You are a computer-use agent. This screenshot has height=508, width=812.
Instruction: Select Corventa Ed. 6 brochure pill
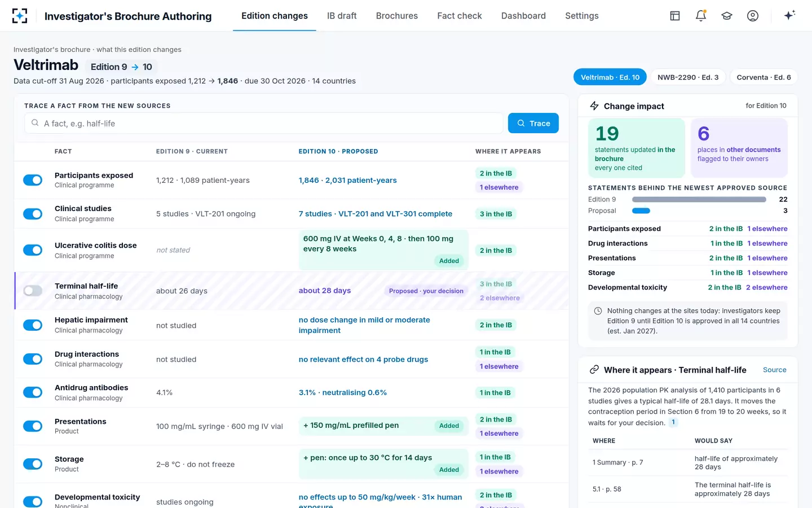[x=764, y=77]
